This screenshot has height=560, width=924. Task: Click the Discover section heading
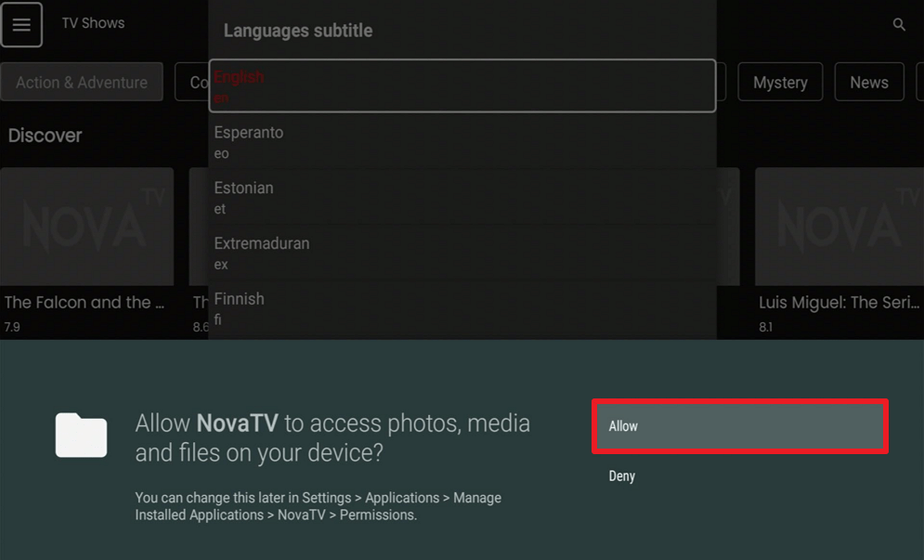pos(45,136)
